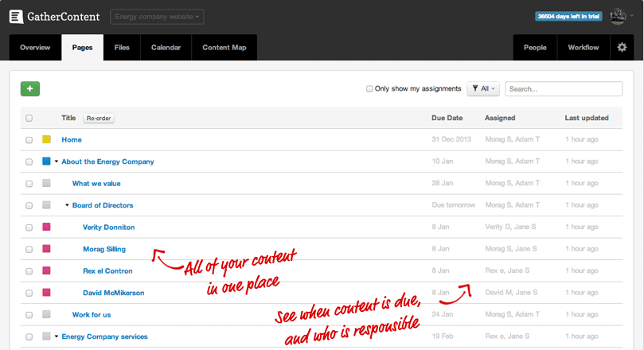Click pink status square beside Verity Donniton
The image size is (644, 350).
click(46, 227)
